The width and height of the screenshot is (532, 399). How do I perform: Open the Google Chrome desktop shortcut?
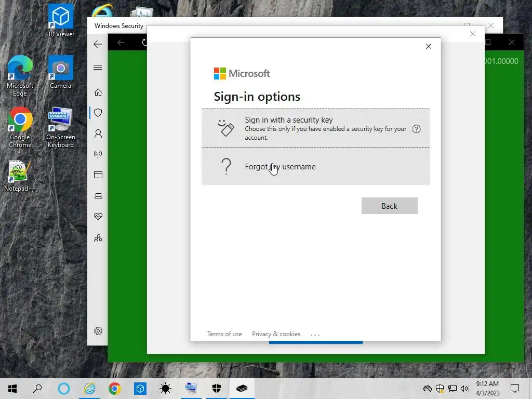(x=20, y=127)
